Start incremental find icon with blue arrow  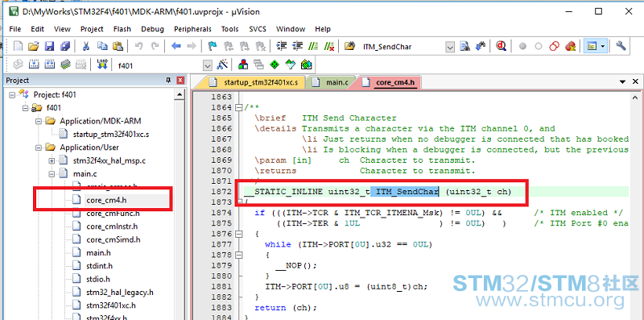[481, 46]
